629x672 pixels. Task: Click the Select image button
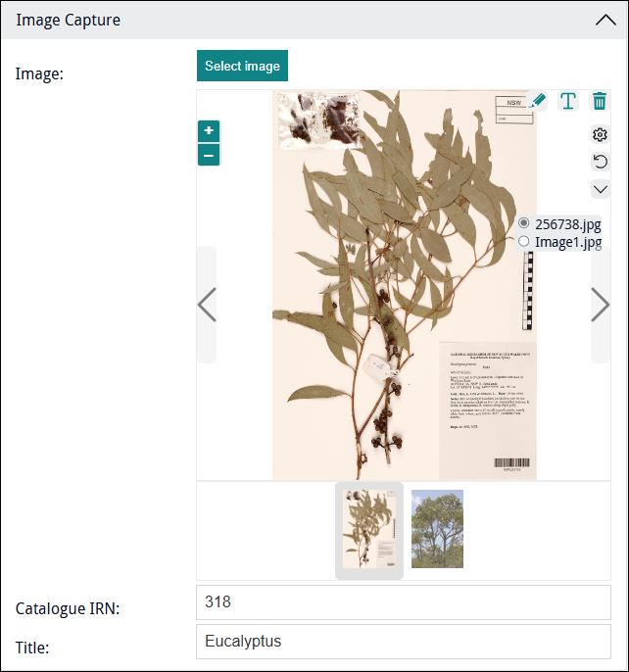point(242,66)
